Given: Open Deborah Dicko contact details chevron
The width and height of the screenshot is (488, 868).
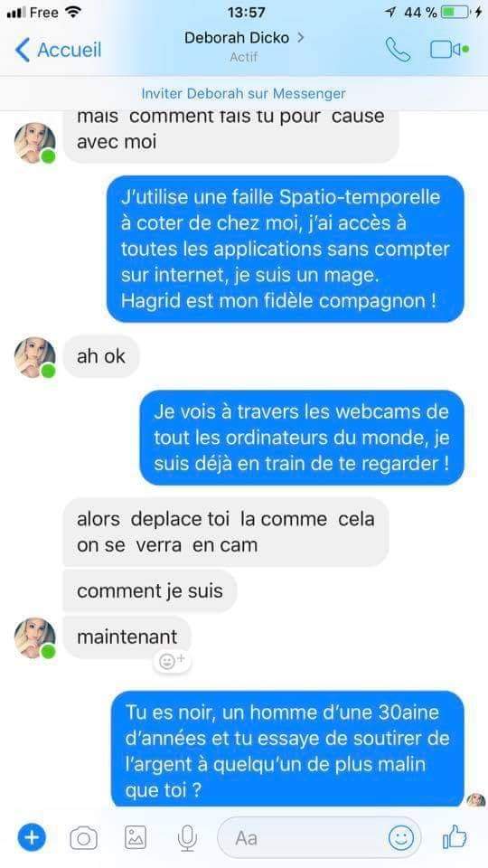Looking at the screenshot, I should (300, 38).
